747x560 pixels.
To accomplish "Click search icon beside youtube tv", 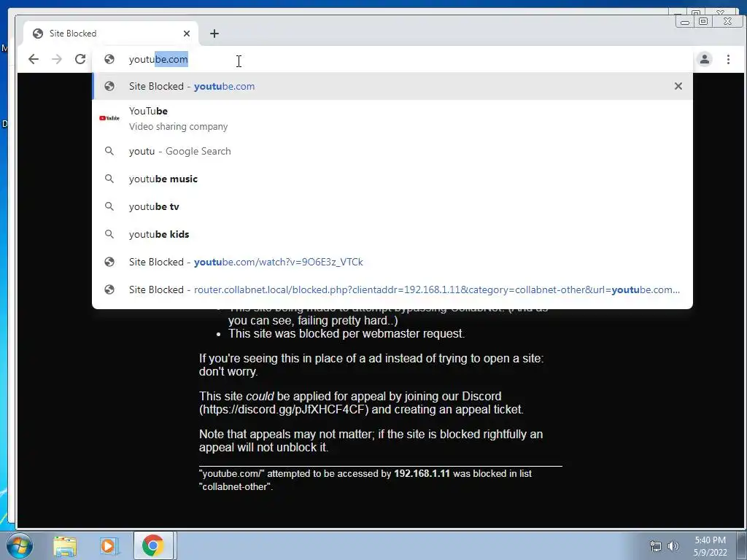I will coord(109,206).
